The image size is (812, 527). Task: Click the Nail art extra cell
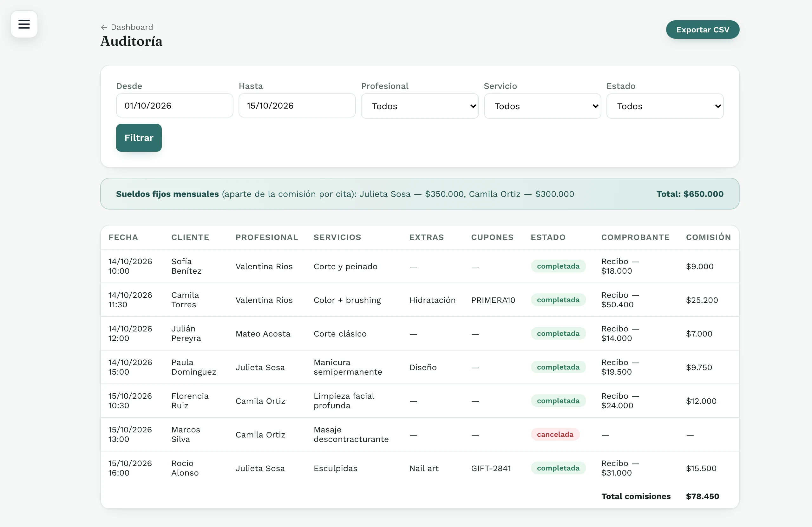point(424,468)
